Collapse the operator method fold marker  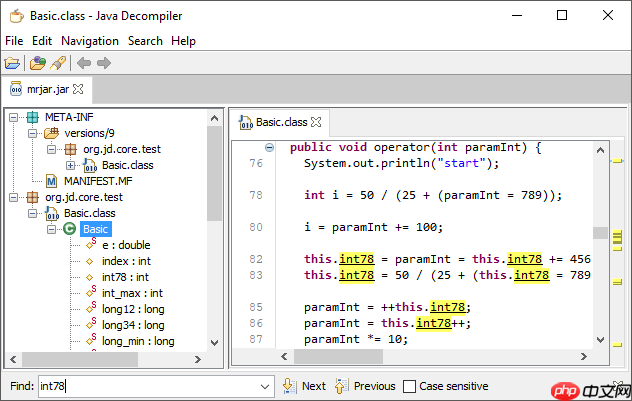(x=269, y=148)
